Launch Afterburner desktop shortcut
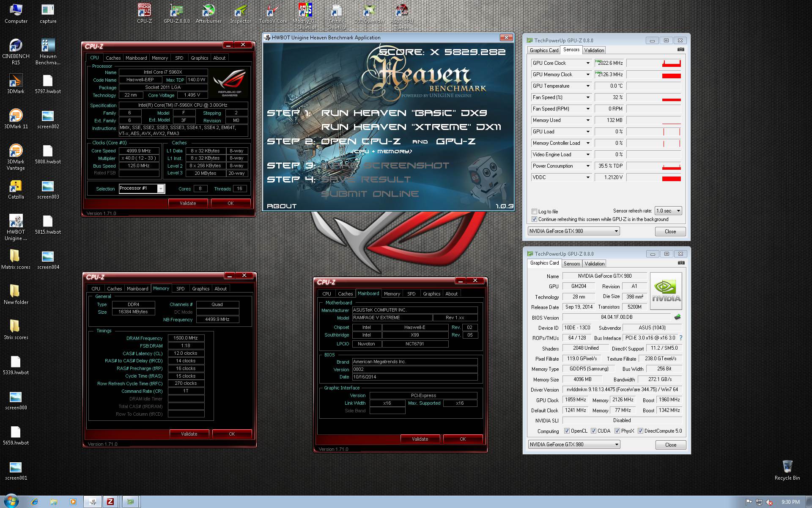Screen dimensions: 812x508 tap(208, 13)
